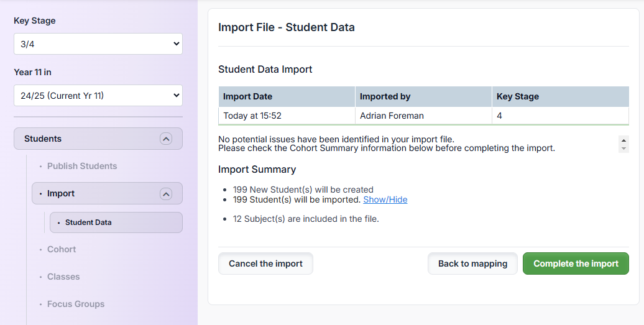
Task: Navigate to Classes in the sidebar
Action: [x=63, y=277]
